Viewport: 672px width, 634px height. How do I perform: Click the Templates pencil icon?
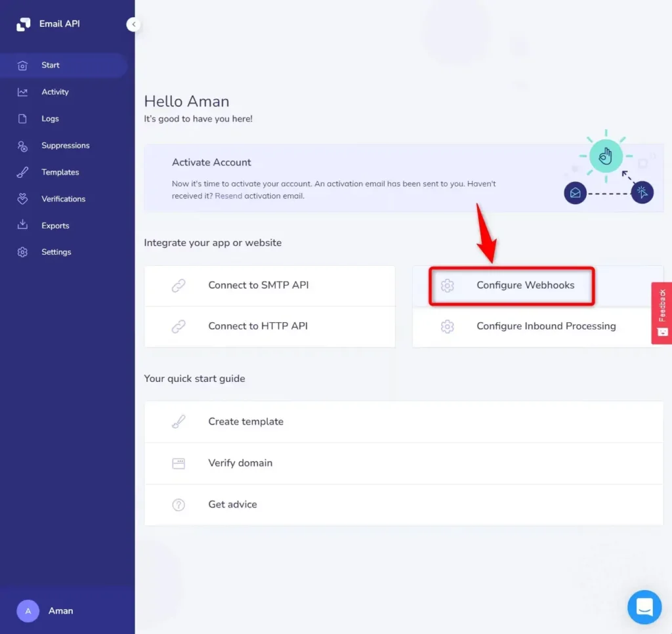(23, 172)
